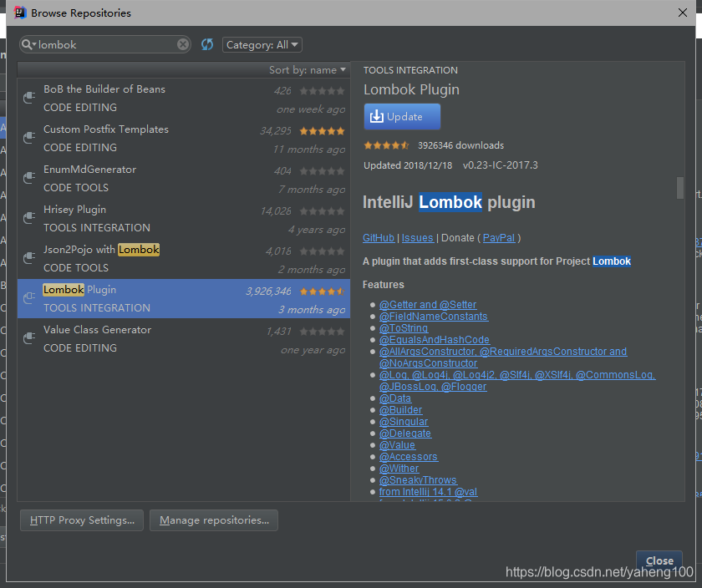Open the Category: All dropdown

pyautogui.click(x=262, y=45)
